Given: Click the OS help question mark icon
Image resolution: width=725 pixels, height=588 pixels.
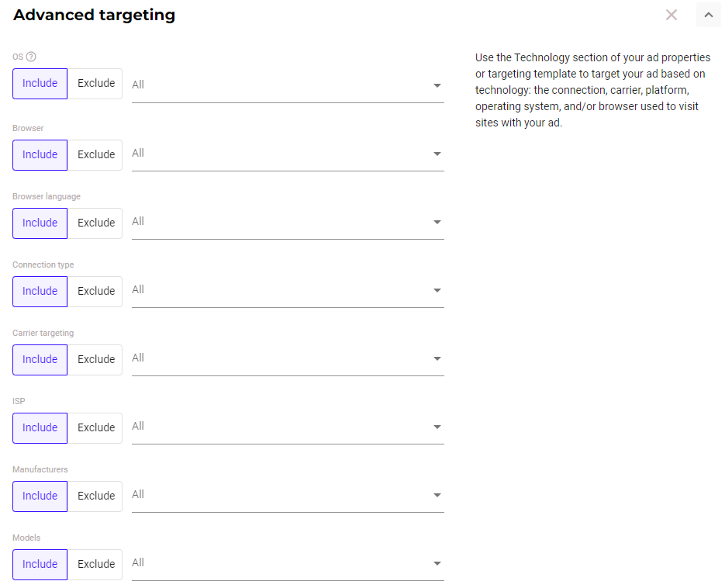Looking at the screenshot, I should pyautogui.click(x=31, y=57).
